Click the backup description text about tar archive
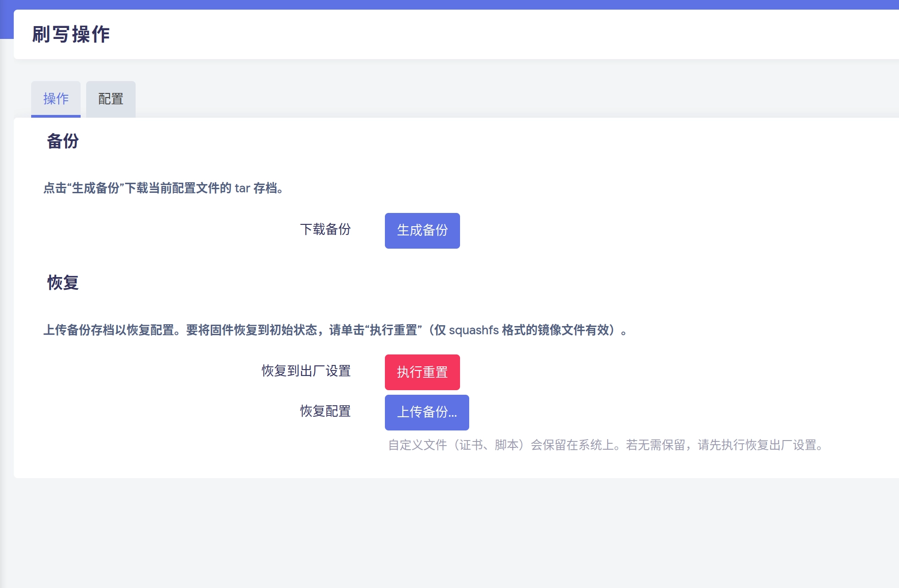 pos(163,187)
